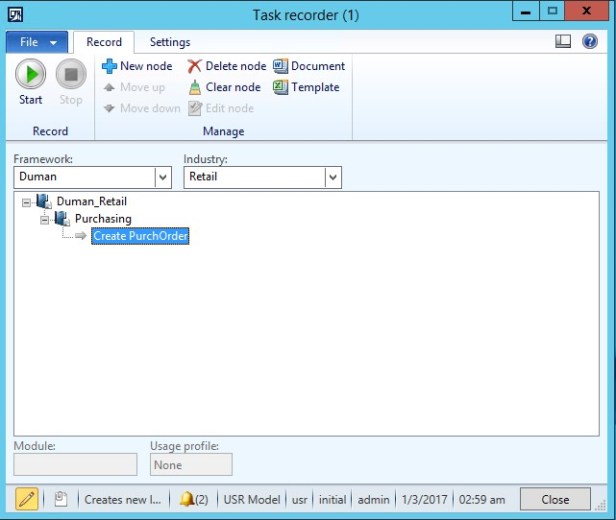Open the notifications bell in status bar
This screenshot has width=616, height=520.
(187, 499)
